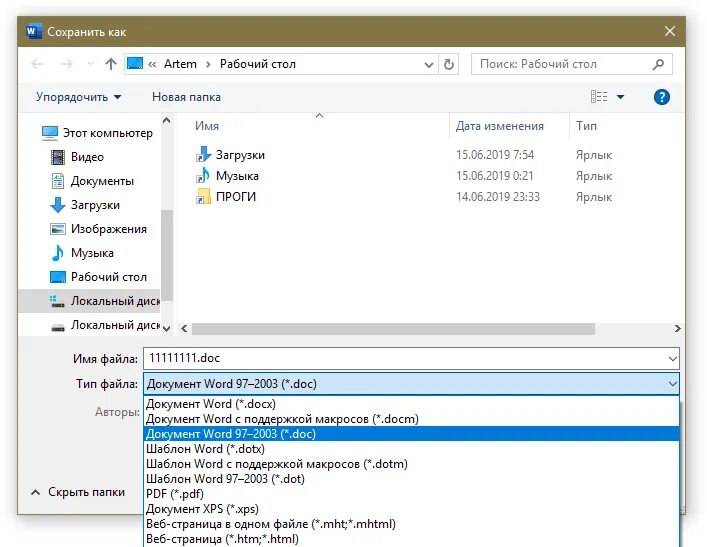Click Ярлык type in ПРОГИ row
This screenshot has width=707, height=547.
pyautogui.click(x=594, y=197)
